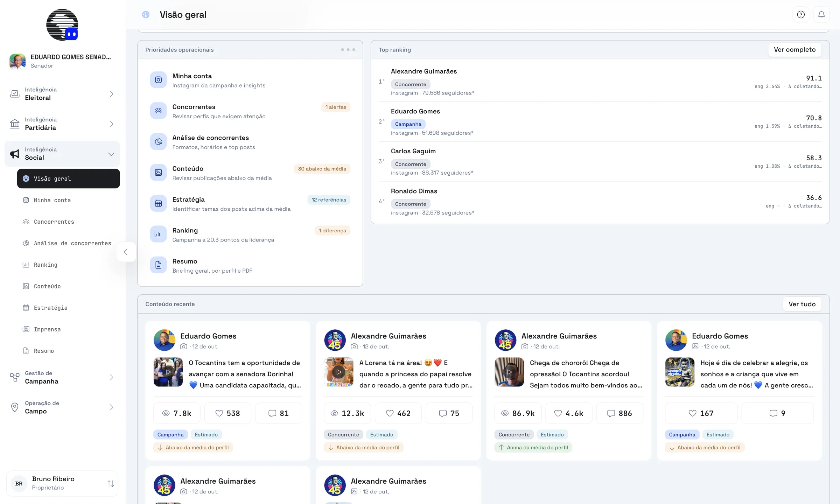840x504 pixels.
Task: Expand Gestão de Campanha section
Action: tap(62, 377)
